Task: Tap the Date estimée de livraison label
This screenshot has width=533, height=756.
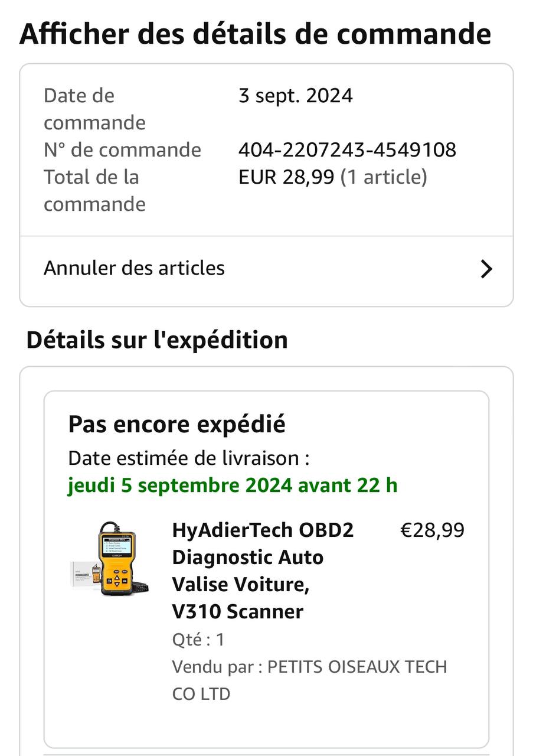Action: 189,458
